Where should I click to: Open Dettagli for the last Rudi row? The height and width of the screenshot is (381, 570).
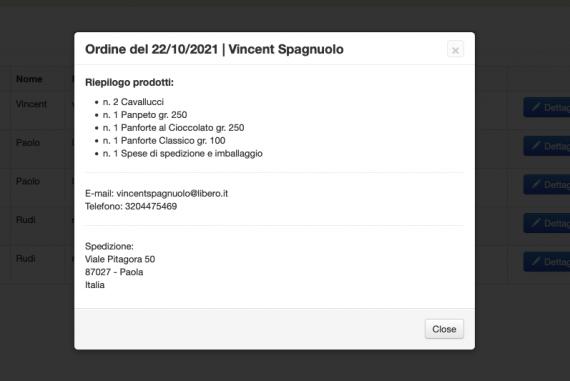click(x=547, y=262)
